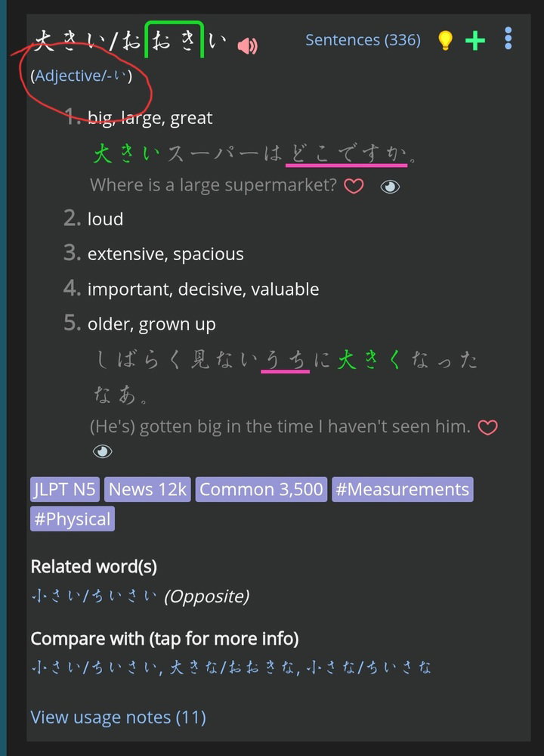
Task: Open Sentences (336) list
Action: click(363, 40)
